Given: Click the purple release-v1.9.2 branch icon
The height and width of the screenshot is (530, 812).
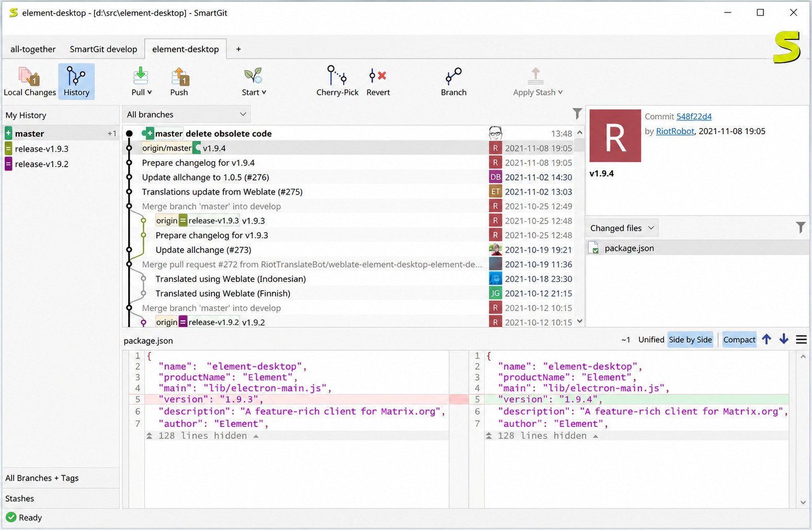Looking at the screenshot, I should pyautogui.click(x=8, y=164).
